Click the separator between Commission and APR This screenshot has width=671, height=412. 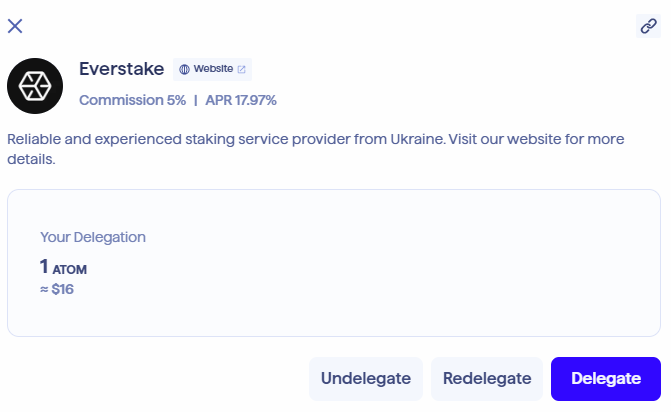coord(196,100)
